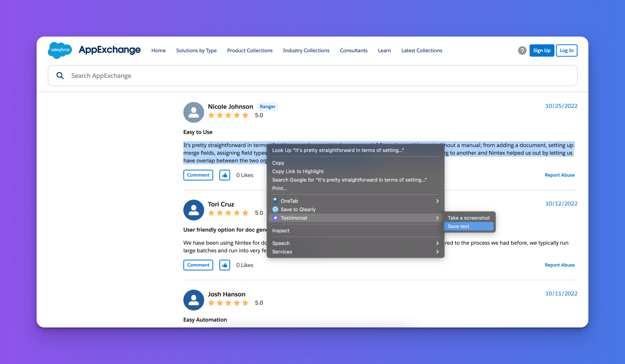Click the Nicole Johnson reviewer name

tap(230, 107)
